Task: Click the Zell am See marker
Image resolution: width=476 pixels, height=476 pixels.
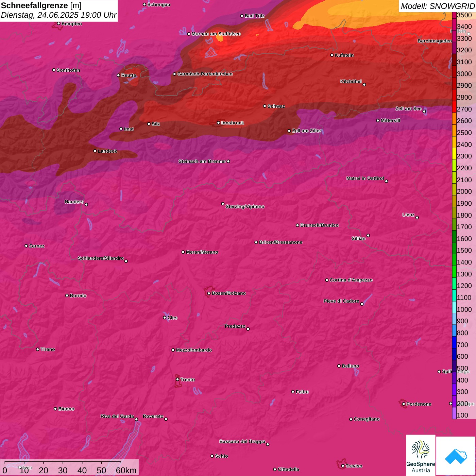Action: click(424, 112)
